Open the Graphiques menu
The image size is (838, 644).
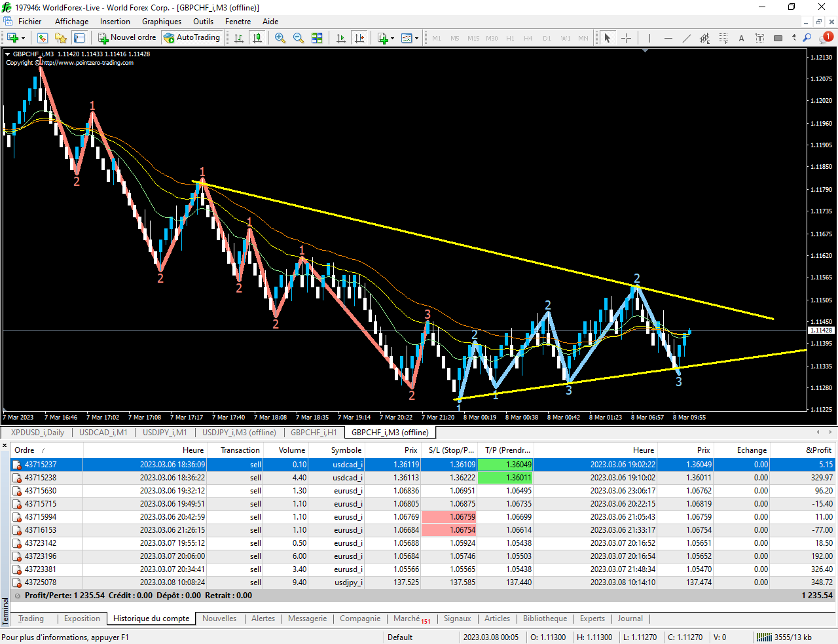162,22
